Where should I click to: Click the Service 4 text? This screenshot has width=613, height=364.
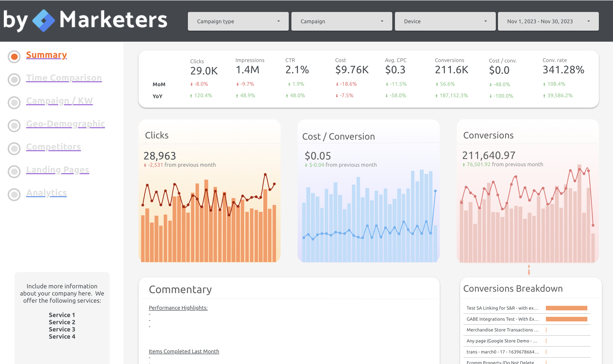pos(62,336)
